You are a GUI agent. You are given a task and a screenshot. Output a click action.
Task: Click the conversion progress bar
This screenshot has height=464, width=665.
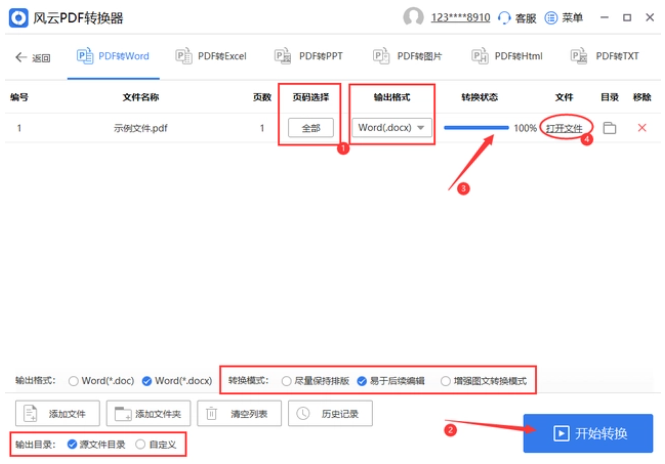tap(476, 128)
